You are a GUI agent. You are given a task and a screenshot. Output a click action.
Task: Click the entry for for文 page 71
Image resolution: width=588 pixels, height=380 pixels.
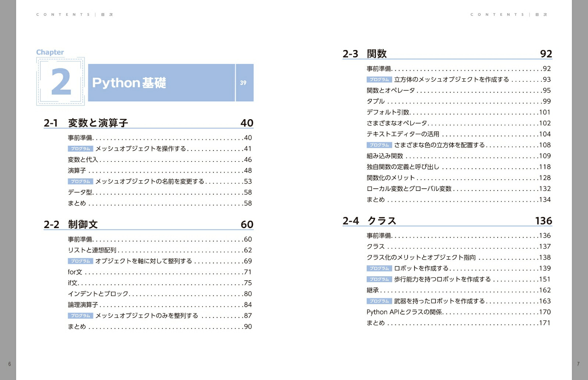(x=75, y=272)
